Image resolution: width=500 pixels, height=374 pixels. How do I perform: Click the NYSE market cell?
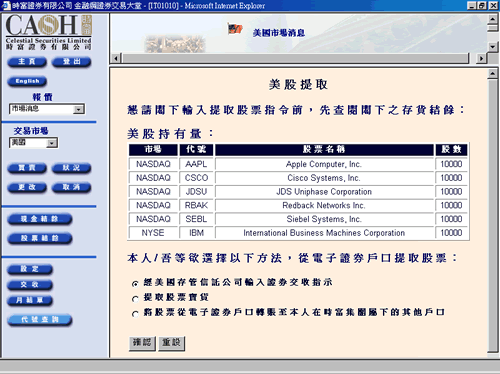pos(153,233)
